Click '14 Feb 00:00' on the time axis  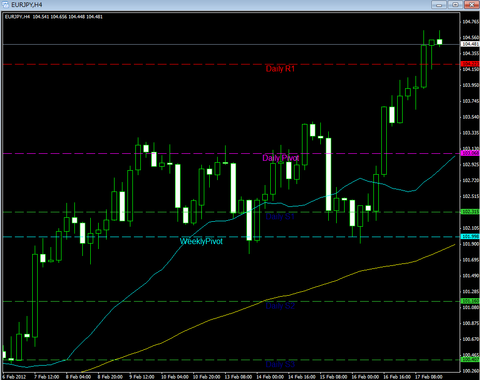coord(270,377)
